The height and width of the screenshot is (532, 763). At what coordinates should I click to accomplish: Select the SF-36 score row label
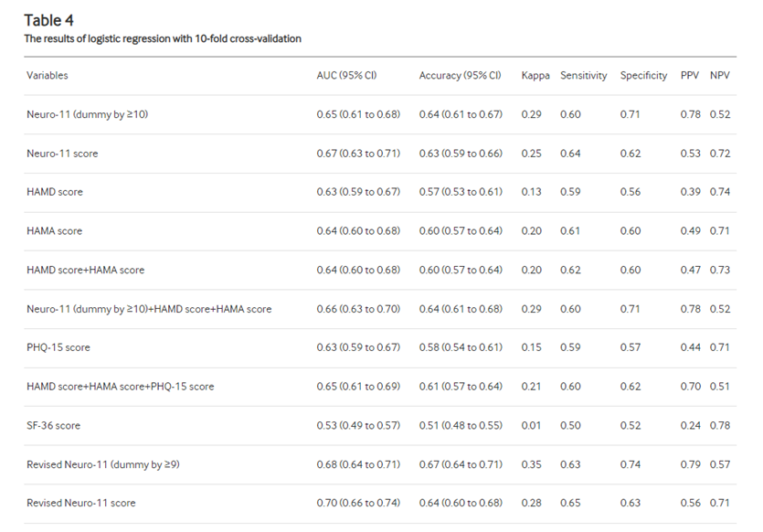(x=54, y=425)
